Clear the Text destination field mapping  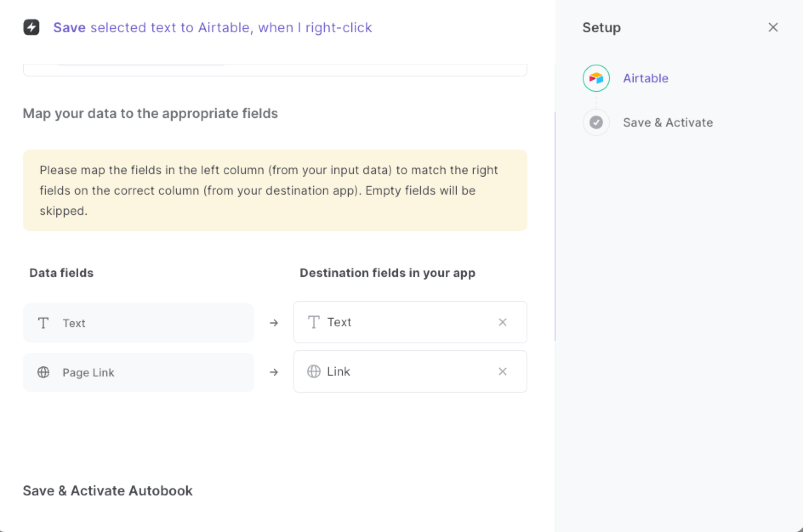click(x=502, y=322)
